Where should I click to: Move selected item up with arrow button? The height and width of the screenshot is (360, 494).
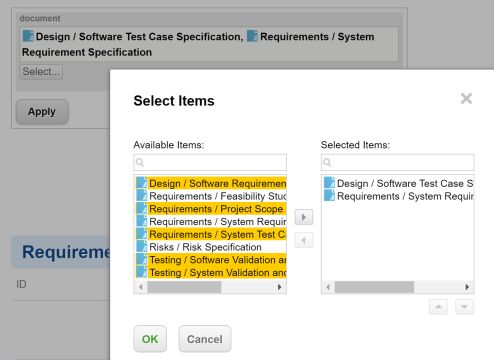click(438, 307)
